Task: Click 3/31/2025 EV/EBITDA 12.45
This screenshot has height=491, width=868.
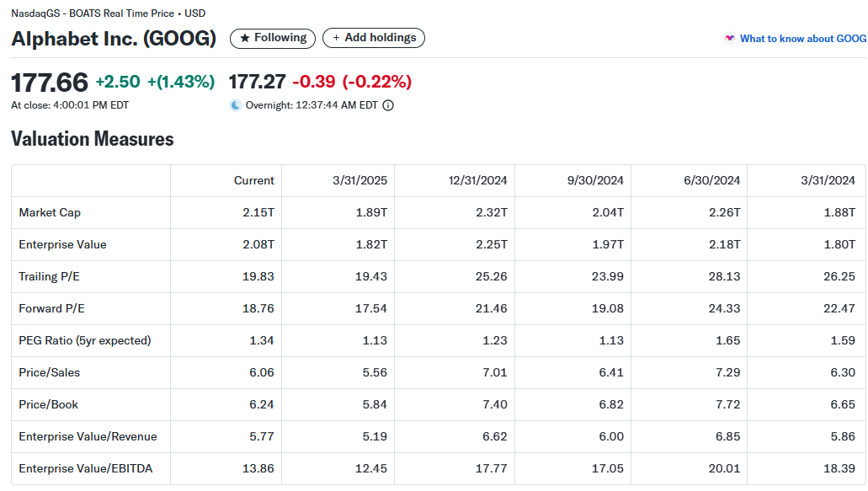Action: (371, 469)
